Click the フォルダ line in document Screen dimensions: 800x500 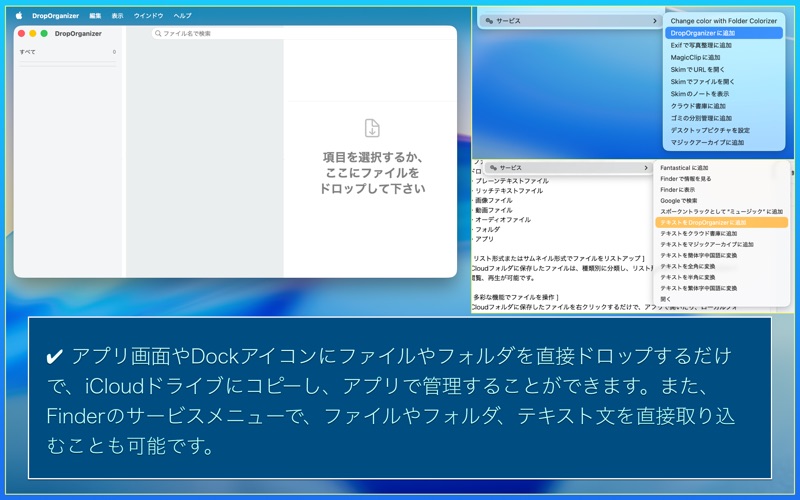487,230
